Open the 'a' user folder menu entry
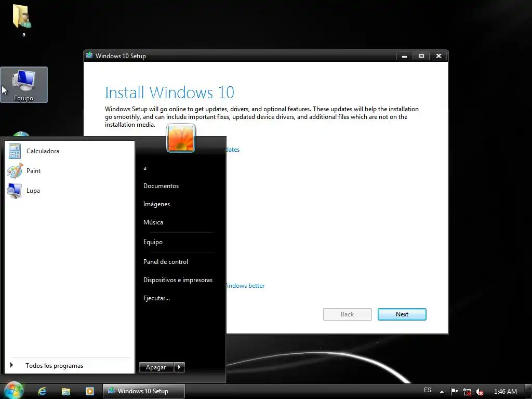The height and width of the screenshot is (399, 532). (145, 168)
